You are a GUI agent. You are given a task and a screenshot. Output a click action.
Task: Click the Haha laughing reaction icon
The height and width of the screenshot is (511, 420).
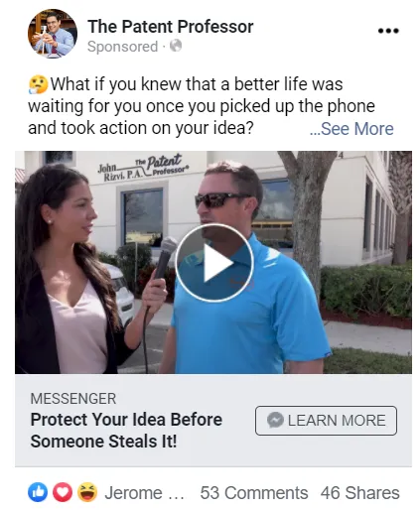87,492
